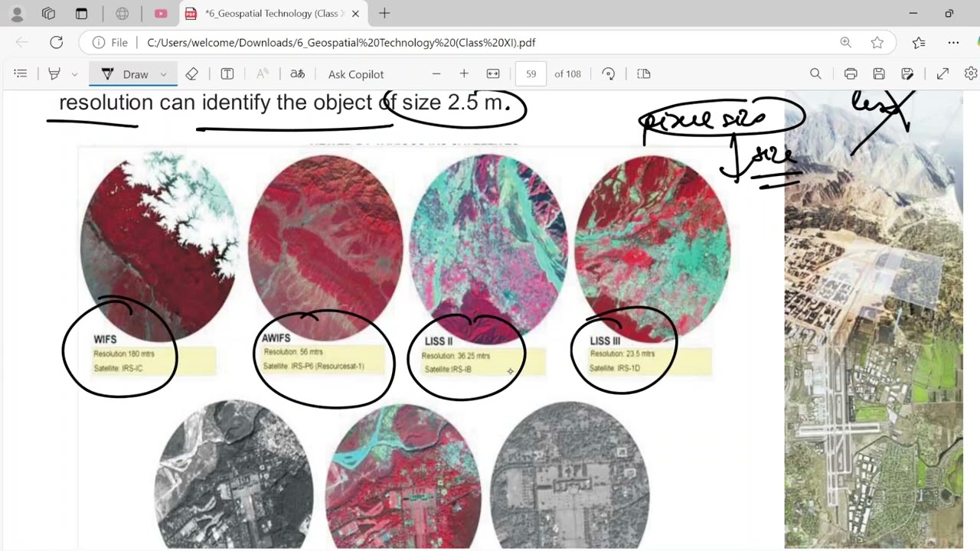Go back with the back arrow
The width and height of the screenshot is (980, 551).
click(x=21, y=43)
